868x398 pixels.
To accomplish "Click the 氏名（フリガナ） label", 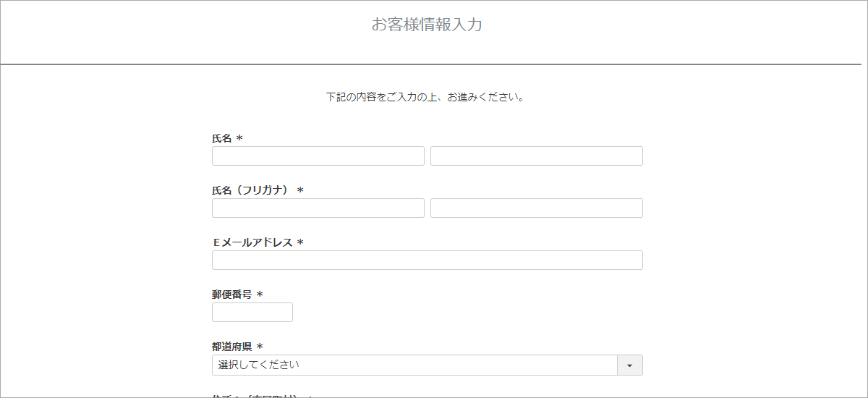I will coord(250,190).
